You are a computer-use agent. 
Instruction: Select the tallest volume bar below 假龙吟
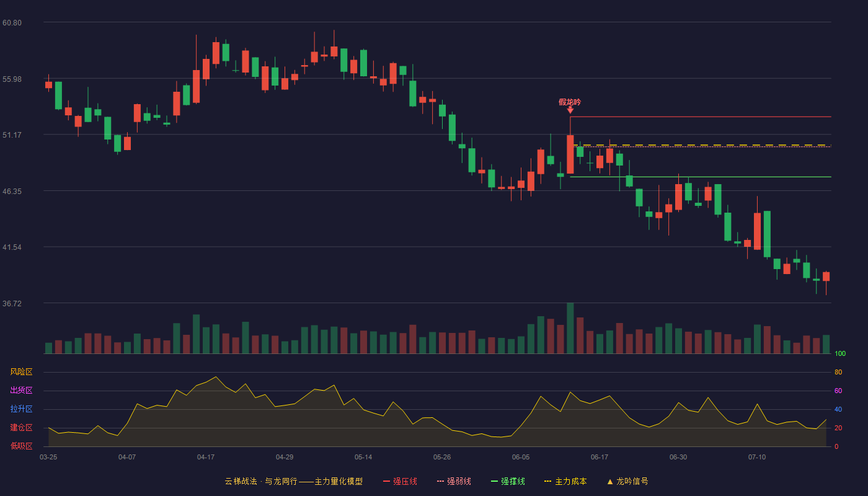point(570,328)
